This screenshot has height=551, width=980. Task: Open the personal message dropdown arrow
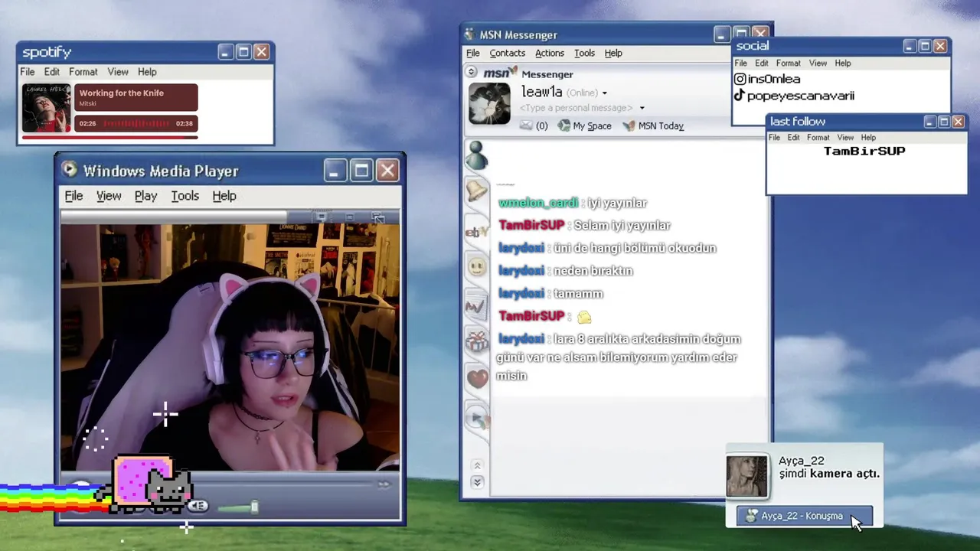pyautogui.click(x=642, y=109)
